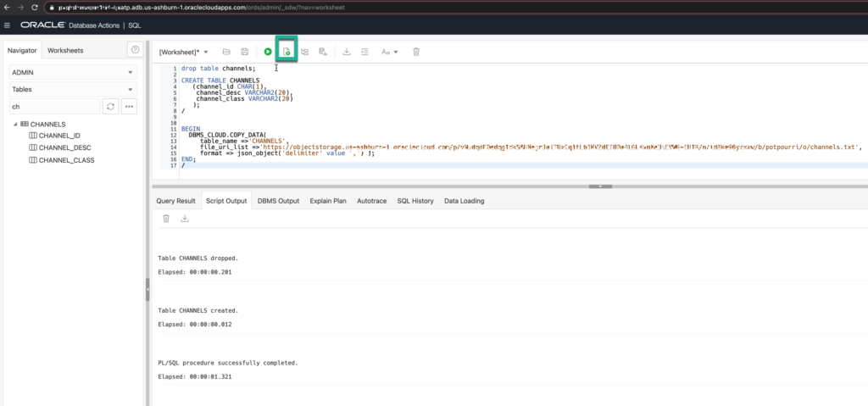Click the Explain Plan toolbar icon

(x=305, y=52)
